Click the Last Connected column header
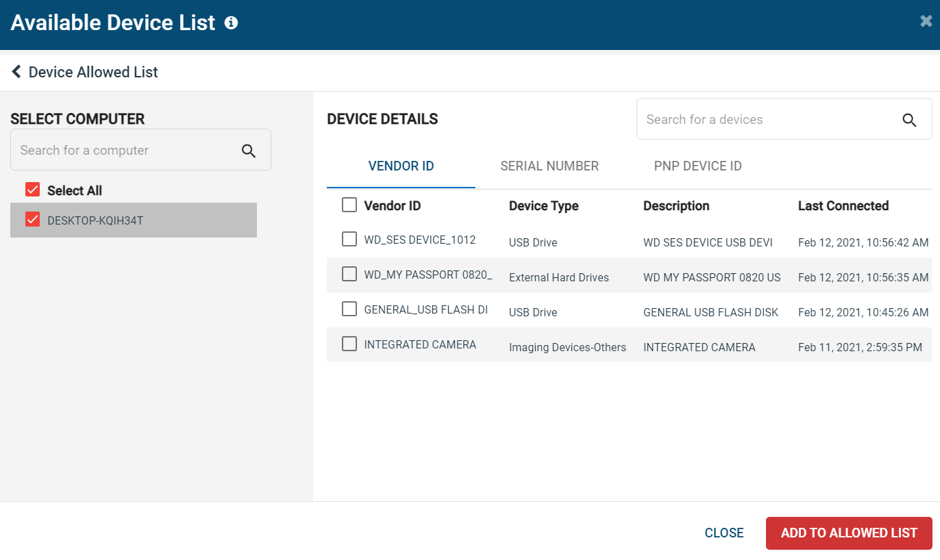 click(843, 206)
